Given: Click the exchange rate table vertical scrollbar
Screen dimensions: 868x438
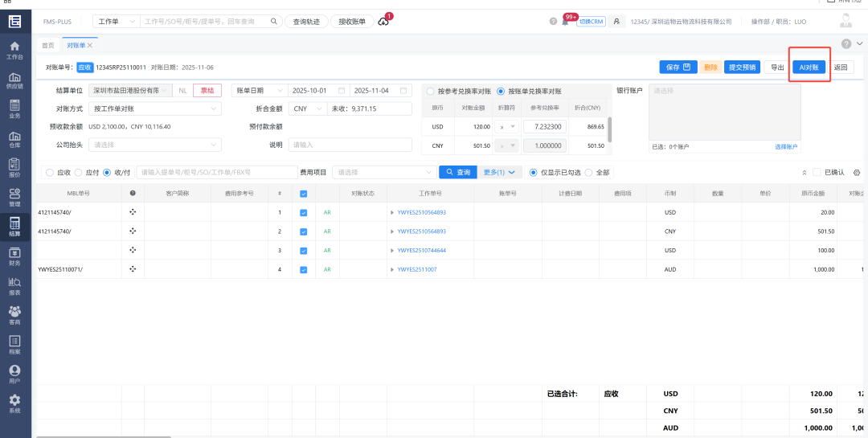Looking at the screenshot, I should (609, 129).
